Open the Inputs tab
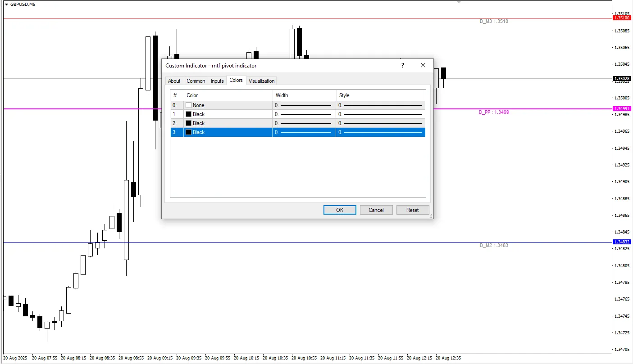 pos(217,81)
